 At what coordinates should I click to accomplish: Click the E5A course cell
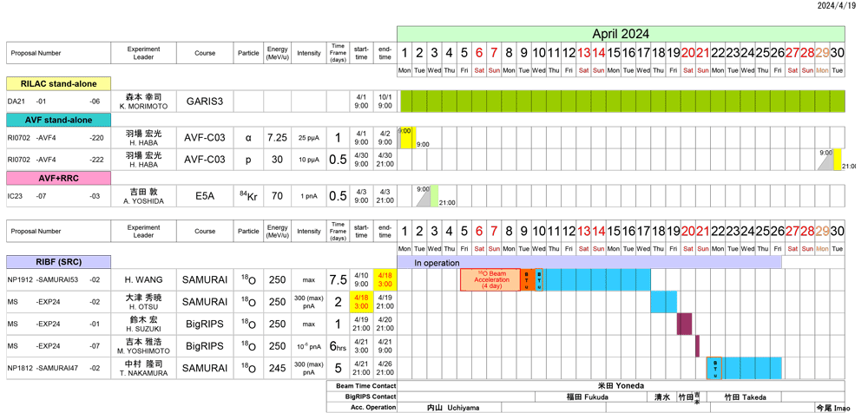point(205,195)
